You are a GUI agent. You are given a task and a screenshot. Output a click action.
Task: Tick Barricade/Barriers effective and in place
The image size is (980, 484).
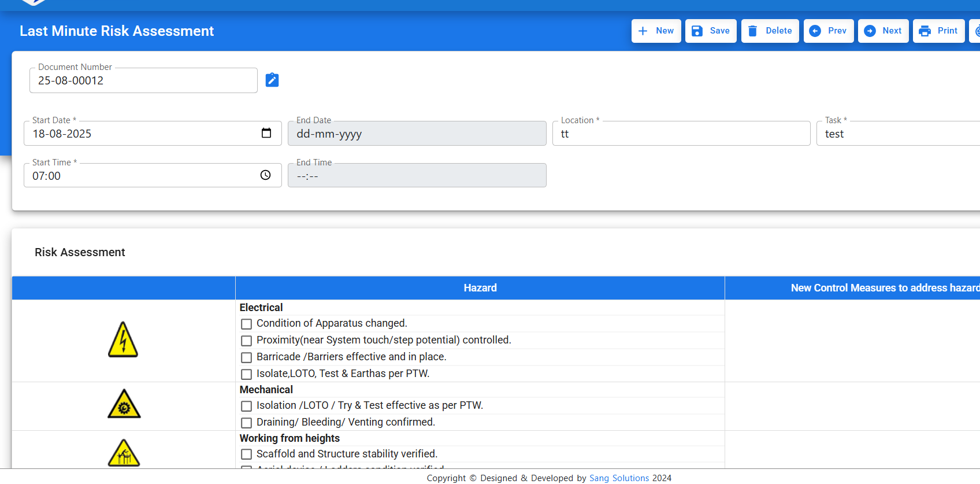pos(247,357)
